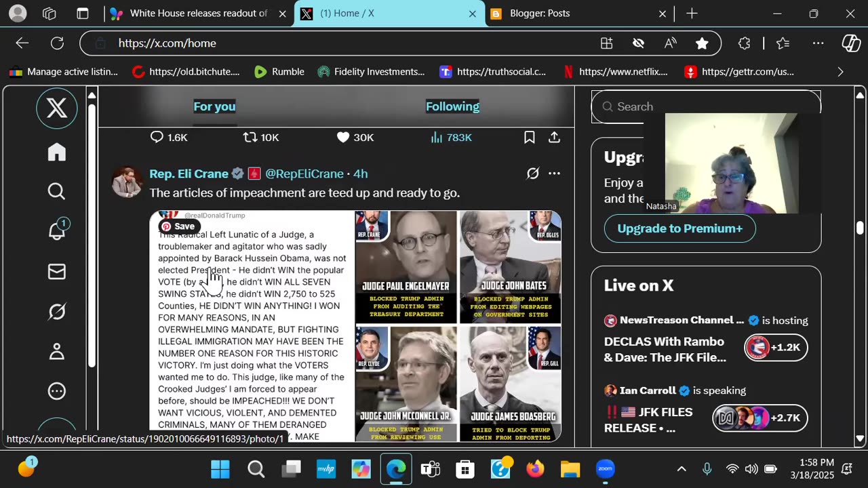Close the White House releases tab
This screenshot has height=488, width=868.
283,14
